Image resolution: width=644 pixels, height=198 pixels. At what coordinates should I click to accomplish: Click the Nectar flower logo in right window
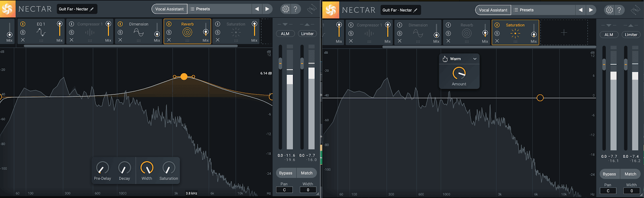pyautogui.click(x=331, y=10)
